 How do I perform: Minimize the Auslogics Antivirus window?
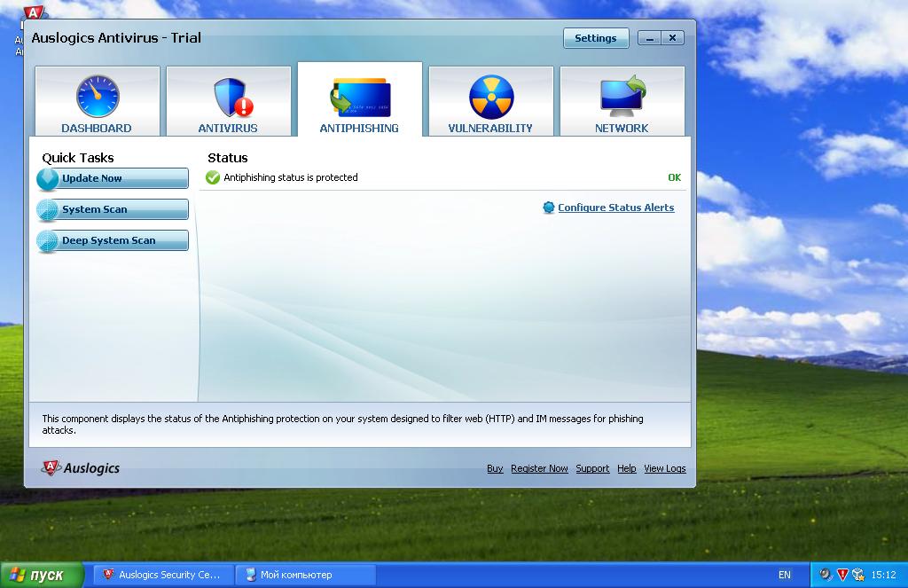(650, 38)
